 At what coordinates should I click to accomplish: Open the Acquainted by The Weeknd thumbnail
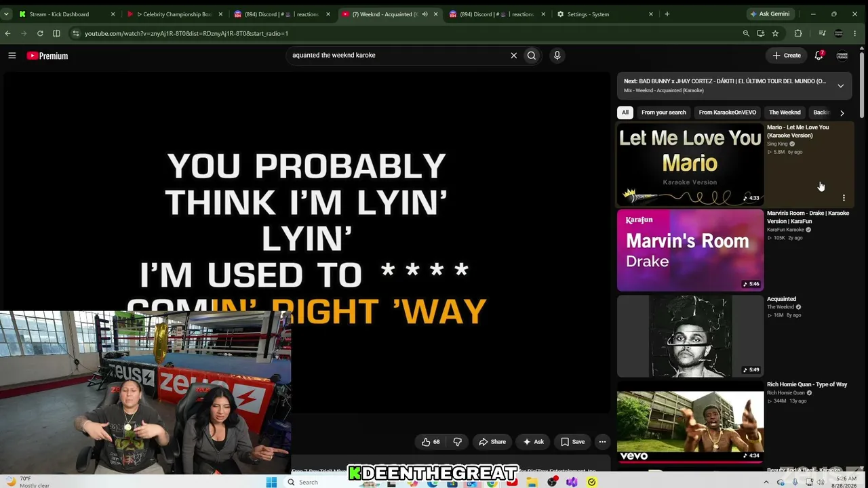690,336
